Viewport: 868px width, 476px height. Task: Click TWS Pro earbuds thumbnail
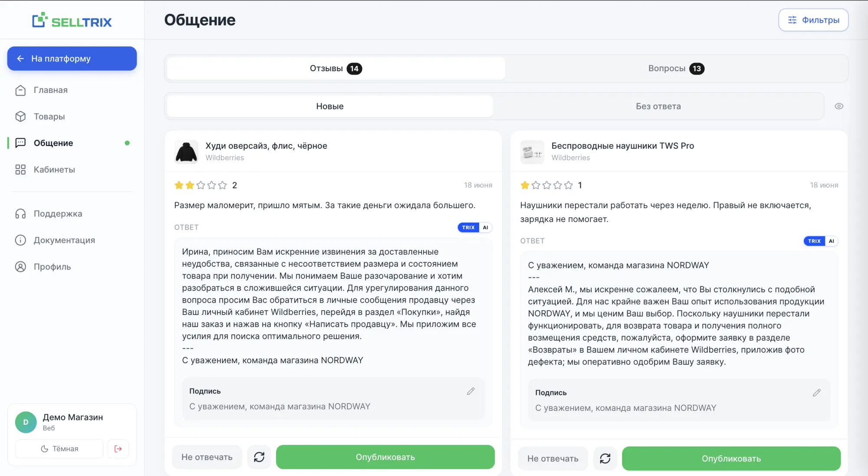point(532,152)
